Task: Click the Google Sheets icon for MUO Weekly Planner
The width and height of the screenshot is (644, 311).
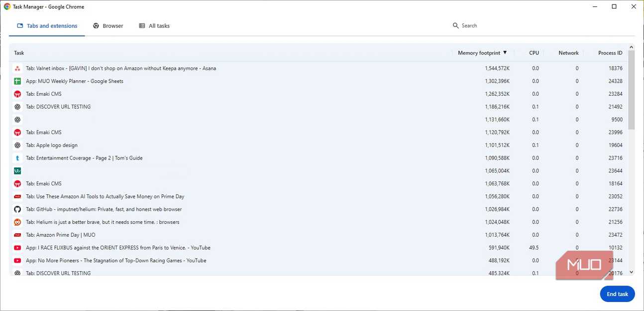Action: coord(17,81)
